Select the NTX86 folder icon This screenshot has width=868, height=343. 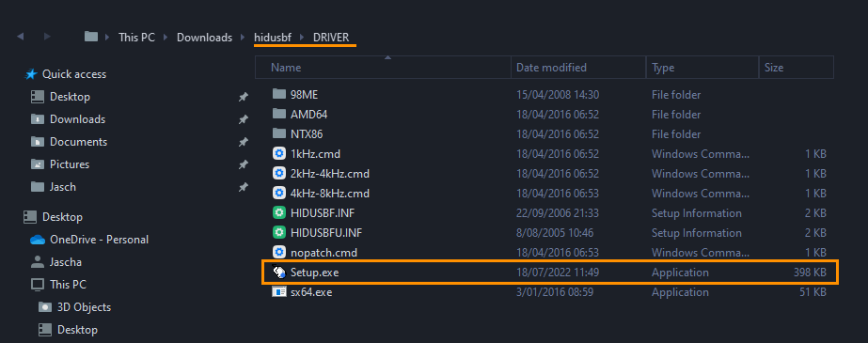(x=279, y=133)
